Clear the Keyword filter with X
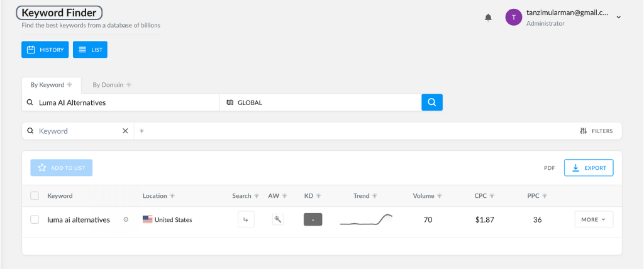Viewport: 644px width, 269px height. coord(125,131)
